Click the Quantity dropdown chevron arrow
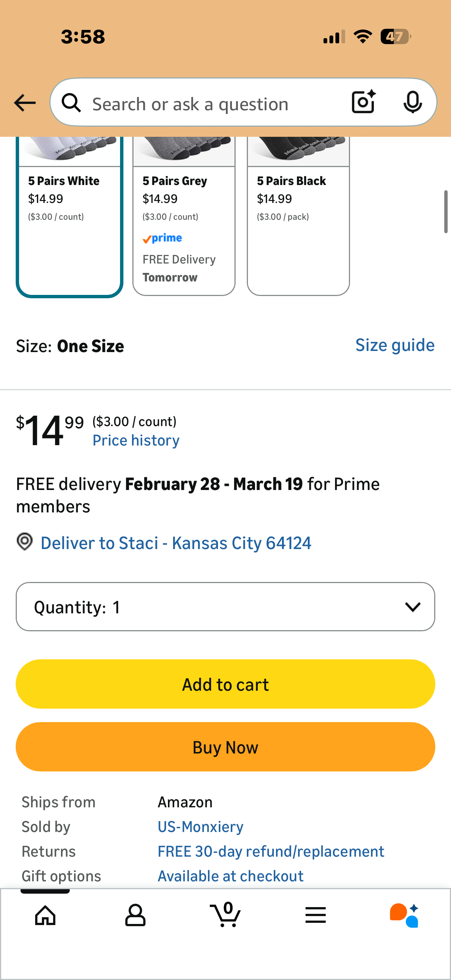Screen dimensions: 451x980 coord(412,606)
